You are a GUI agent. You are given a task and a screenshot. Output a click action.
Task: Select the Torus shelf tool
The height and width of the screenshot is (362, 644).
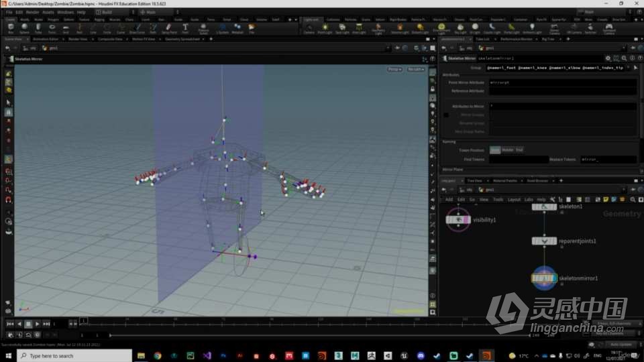tap(52, 28)
